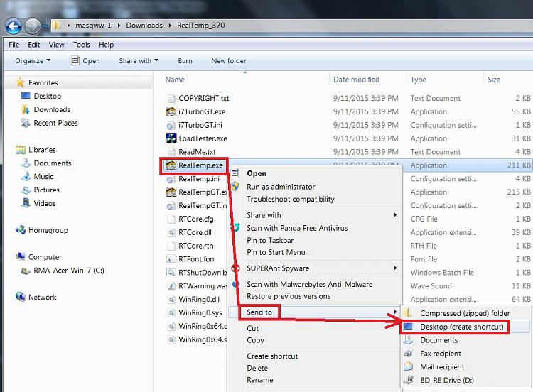Click the Music library icon
Screen dimensions: 533x392
26,176
